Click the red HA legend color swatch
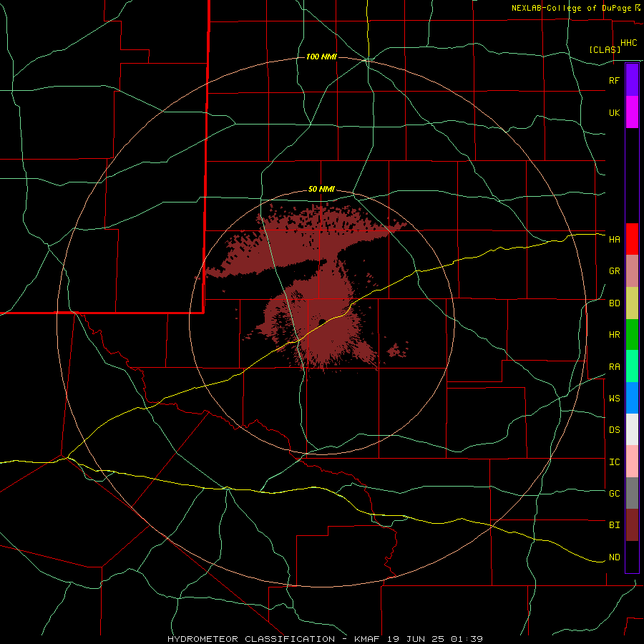 (x=632, y=239)
